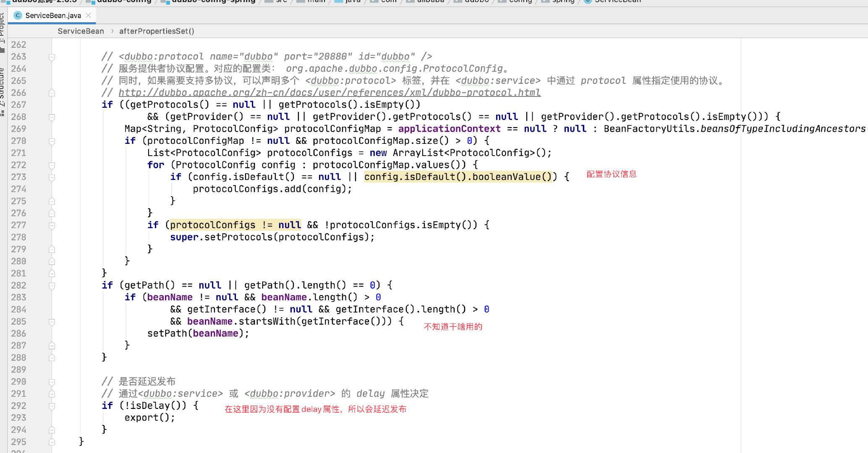868x453 pixels.
Task: Place cursor on applicationContext in line 269
Action: pyautogui.click(x=449, y=129)
